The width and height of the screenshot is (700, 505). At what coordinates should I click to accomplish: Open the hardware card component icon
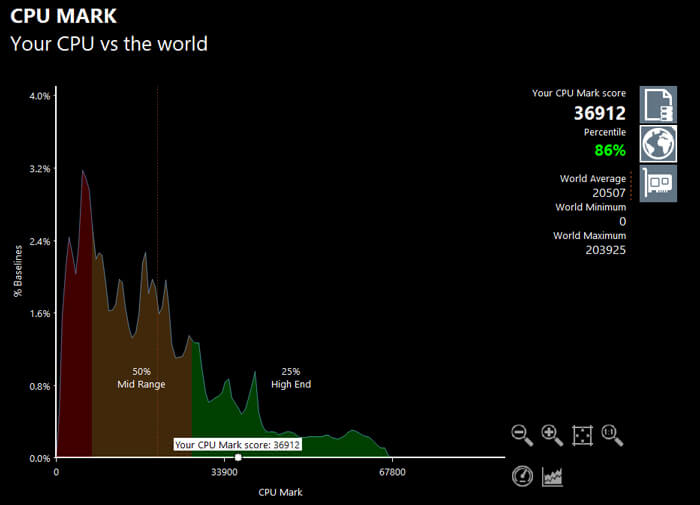[658, 183]
